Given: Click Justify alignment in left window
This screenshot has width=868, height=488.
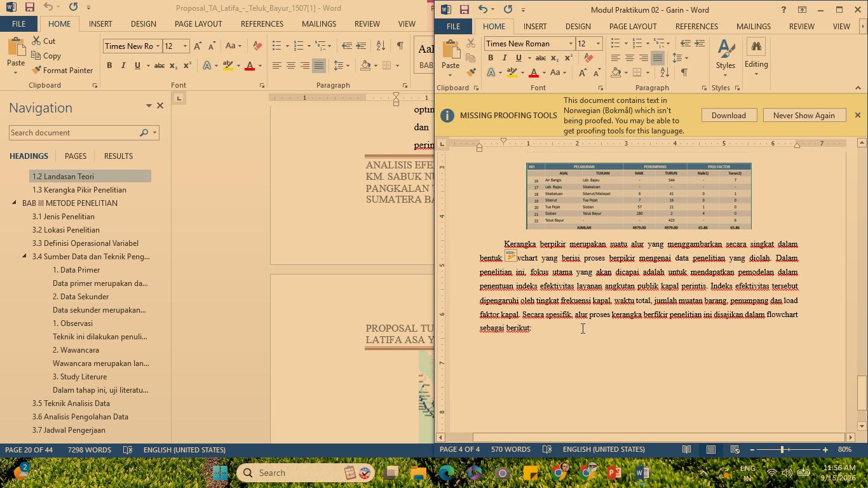Looking at the screenshot, I should [319, 65].
